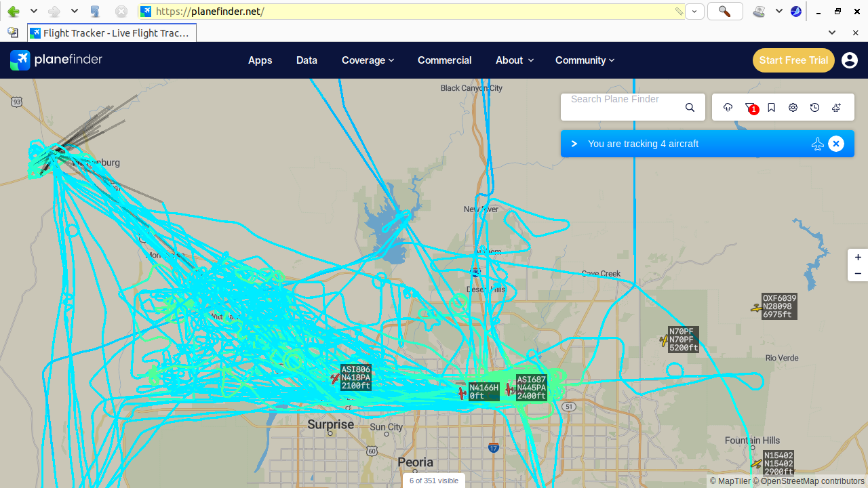Click the Rio Verde map label

(x=782, y=358)
